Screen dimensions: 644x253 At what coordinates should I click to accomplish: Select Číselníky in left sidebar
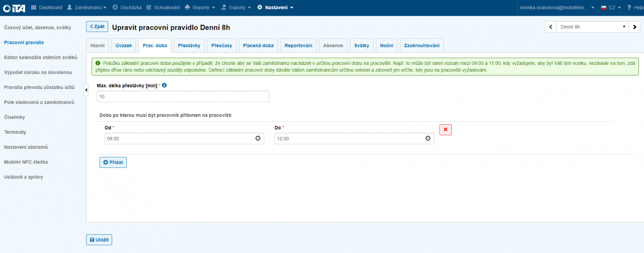coord(15,117)
